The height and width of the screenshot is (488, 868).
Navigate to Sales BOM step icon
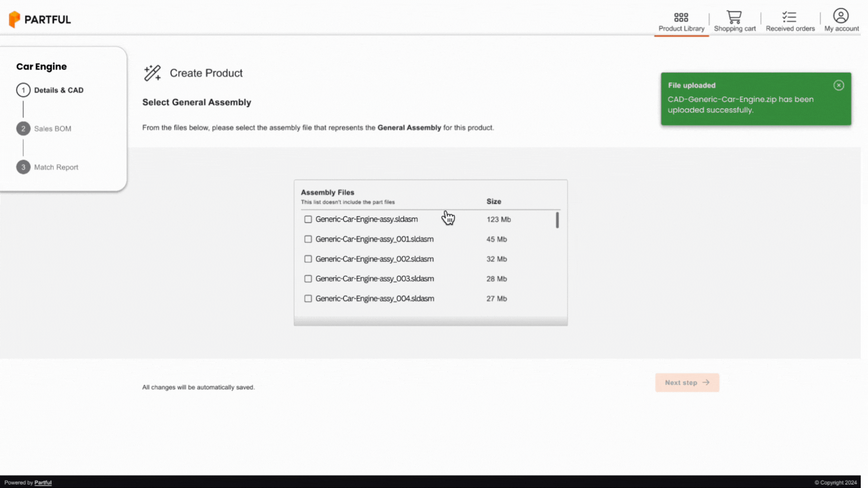coord(23,128)
